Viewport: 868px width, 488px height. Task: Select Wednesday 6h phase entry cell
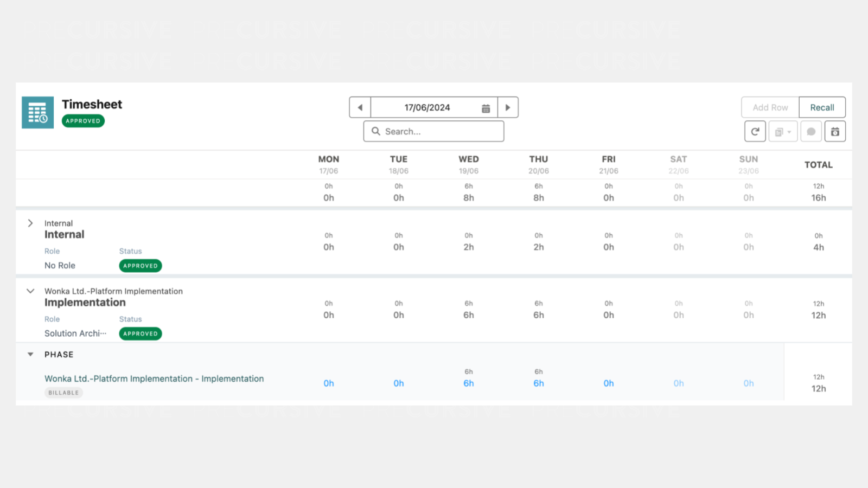(469, 383)
